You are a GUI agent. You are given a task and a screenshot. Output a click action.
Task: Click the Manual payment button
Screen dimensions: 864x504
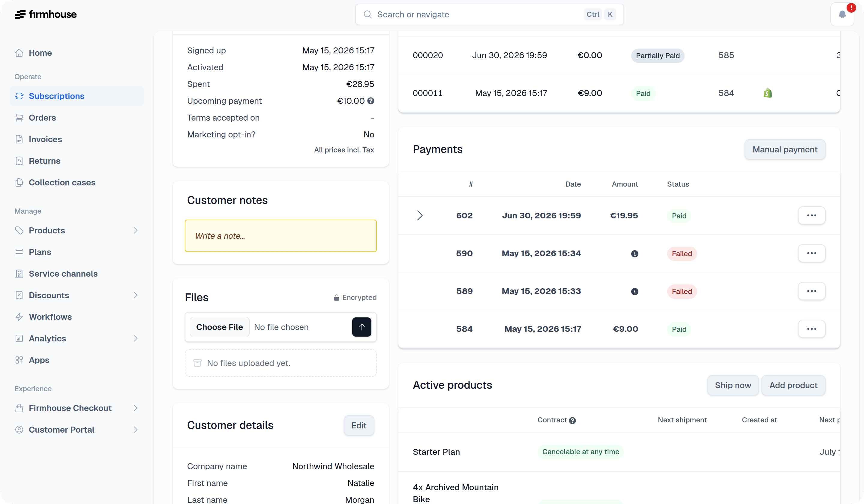[785, 149]
